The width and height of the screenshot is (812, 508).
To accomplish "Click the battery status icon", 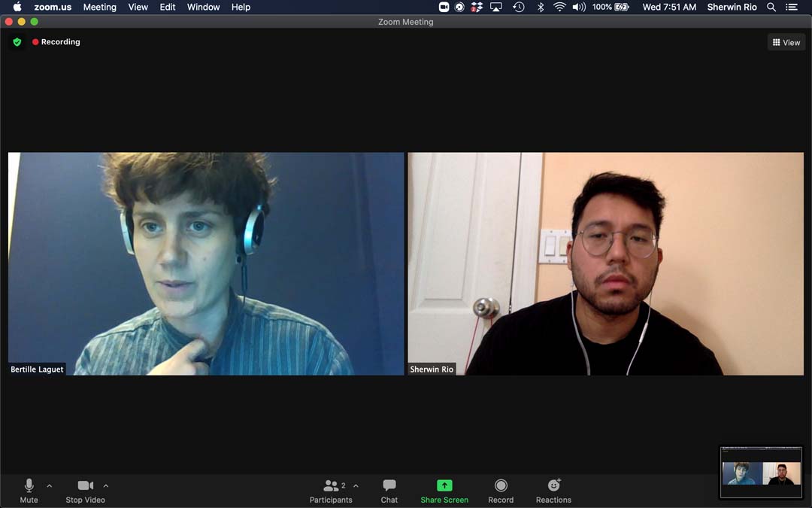I will point(622,7).
